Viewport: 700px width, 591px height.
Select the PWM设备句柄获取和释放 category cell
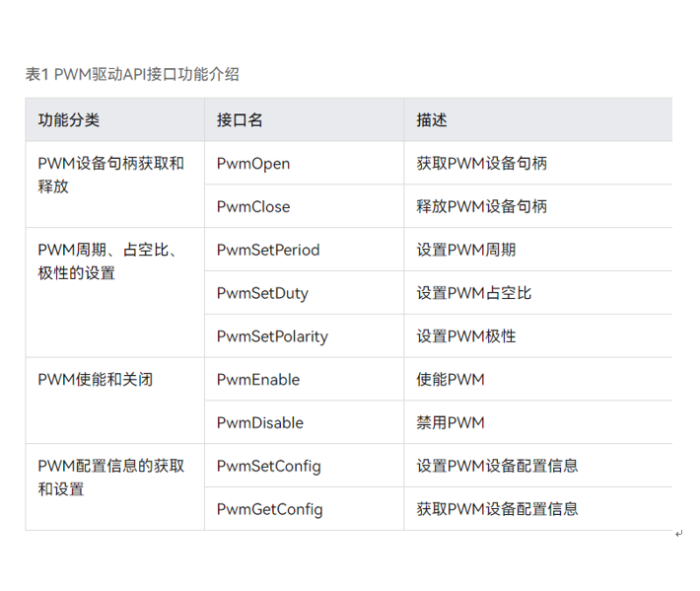pyautogui.click(x=110, y=175)
